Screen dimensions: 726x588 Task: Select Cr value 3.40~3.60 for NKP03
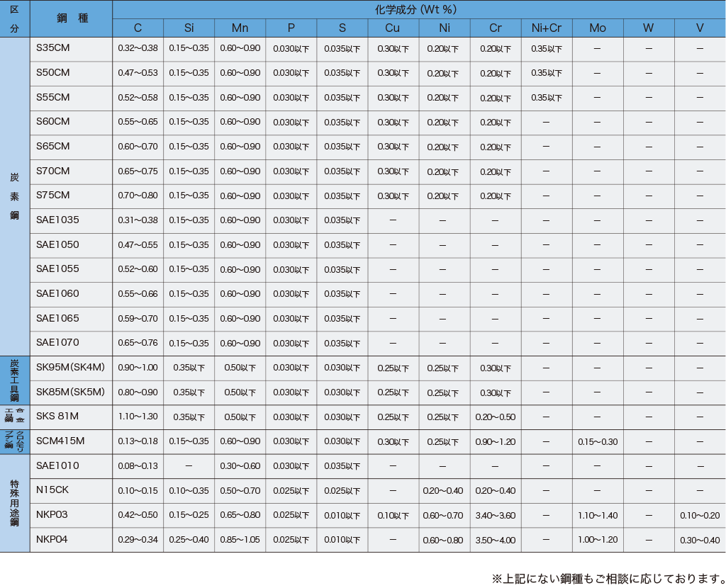click(496, 515)
